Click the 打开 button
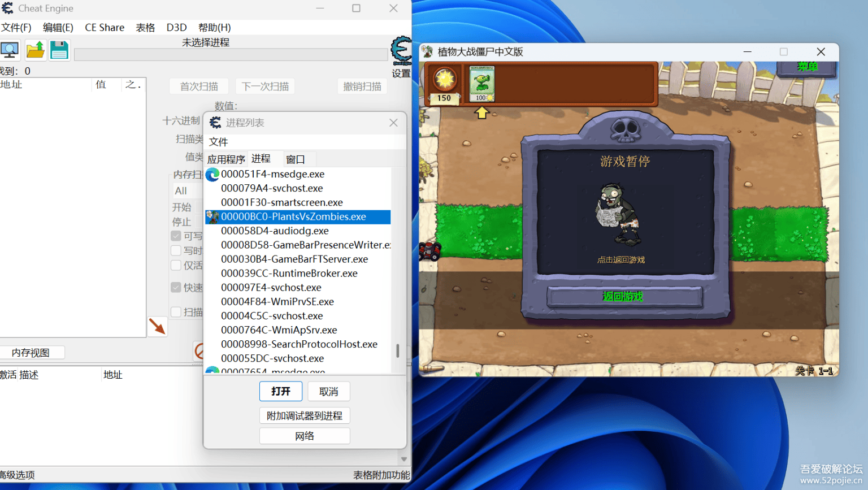Screen dimensions: 868x490 click(281, 392)
